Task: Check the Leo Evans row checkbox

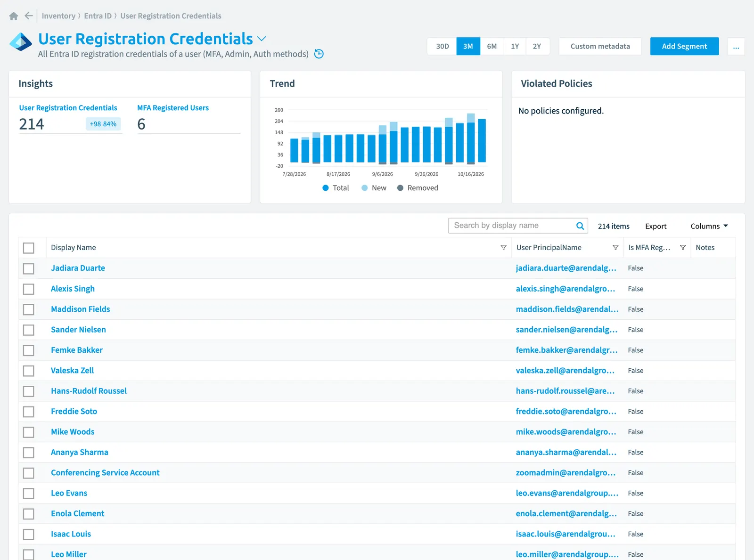Action: point(29,493)
